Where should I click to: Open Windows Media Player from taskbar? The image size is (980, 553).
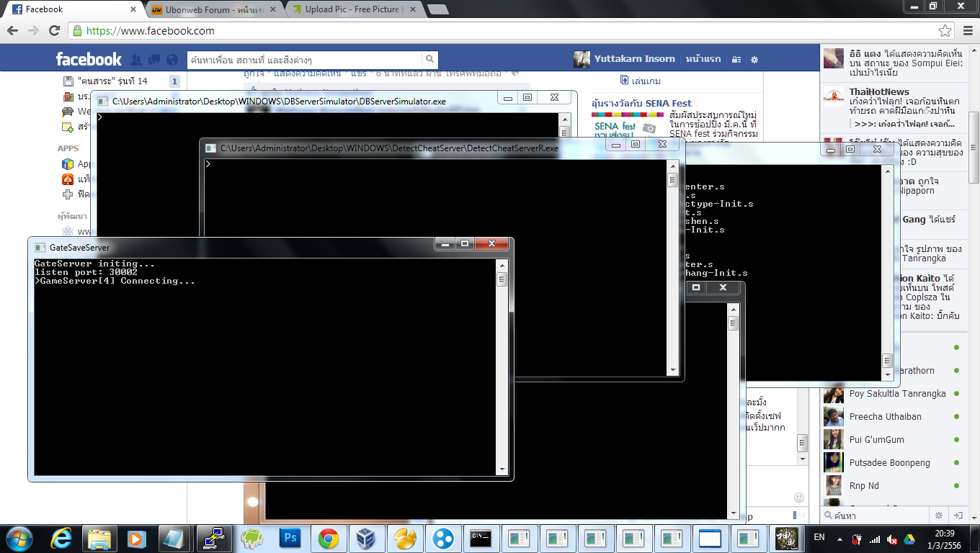pos(135,538)
